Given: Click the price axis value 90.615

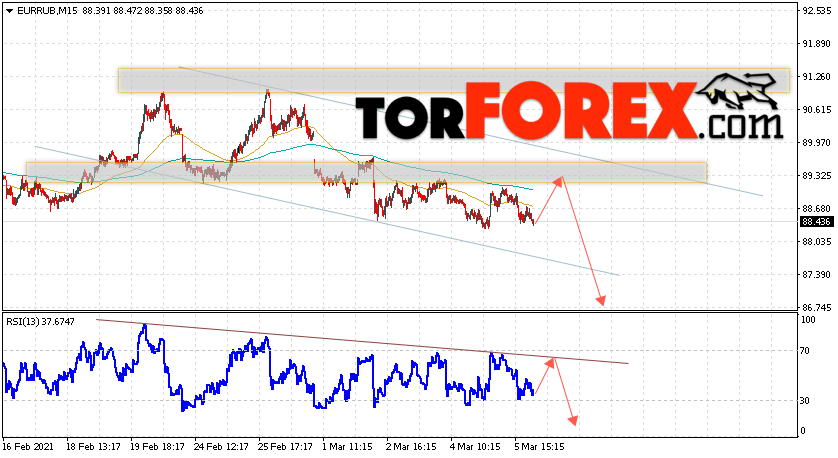Looking at the screenshot, I should (817, 110).
